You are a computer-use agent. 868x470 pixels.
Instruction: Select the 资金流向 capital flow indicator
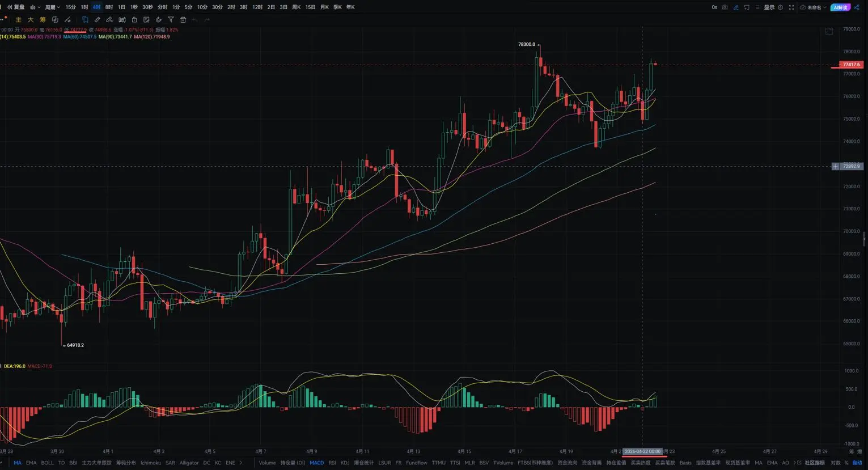point(568,463)
